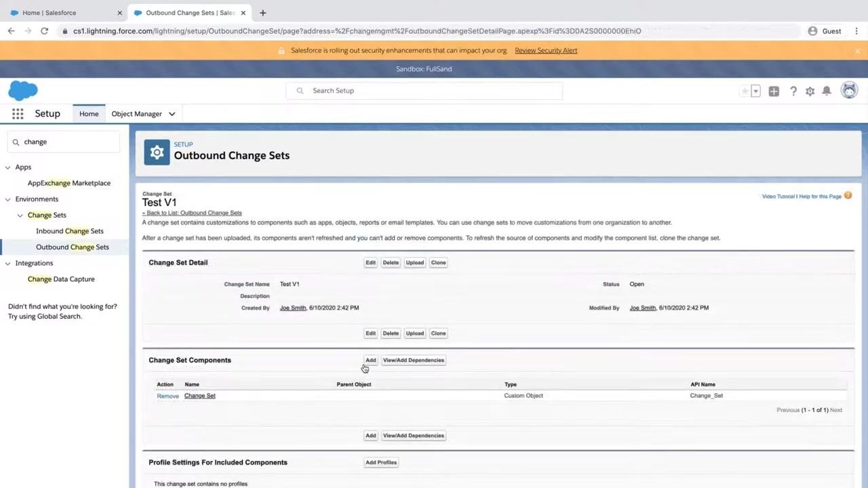
Task: Open the Change Set component name link
Action: (x=200, y=396)
